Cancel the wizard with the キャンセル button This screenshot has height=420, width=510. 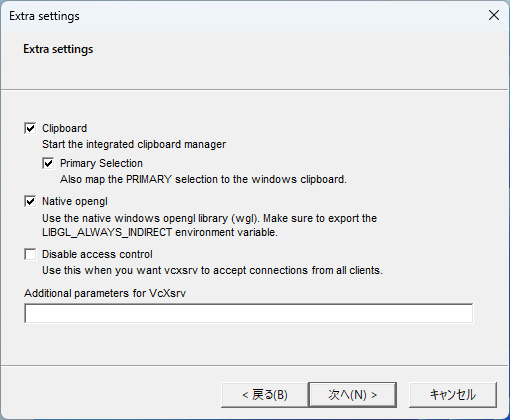click(453, 395)
